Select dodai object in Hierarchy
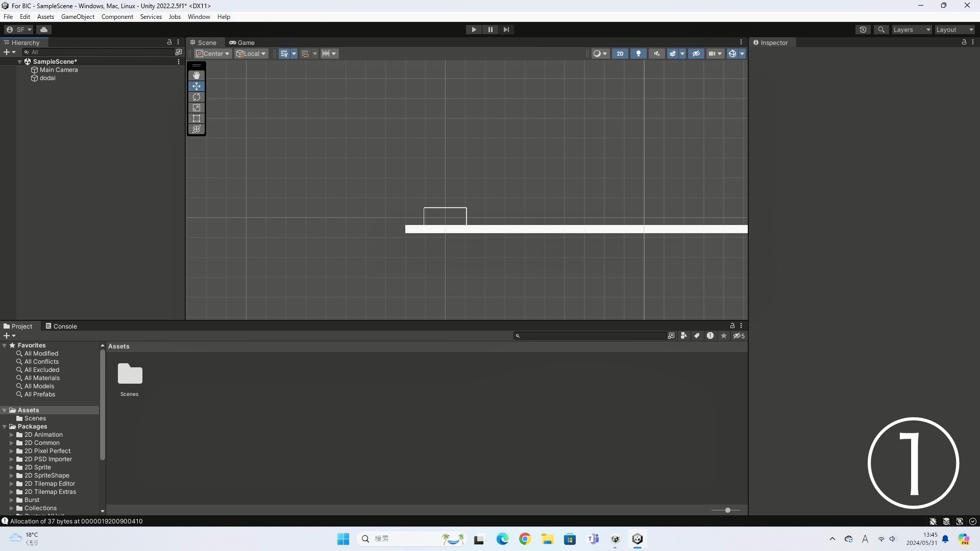 click(x=47, y=78)
